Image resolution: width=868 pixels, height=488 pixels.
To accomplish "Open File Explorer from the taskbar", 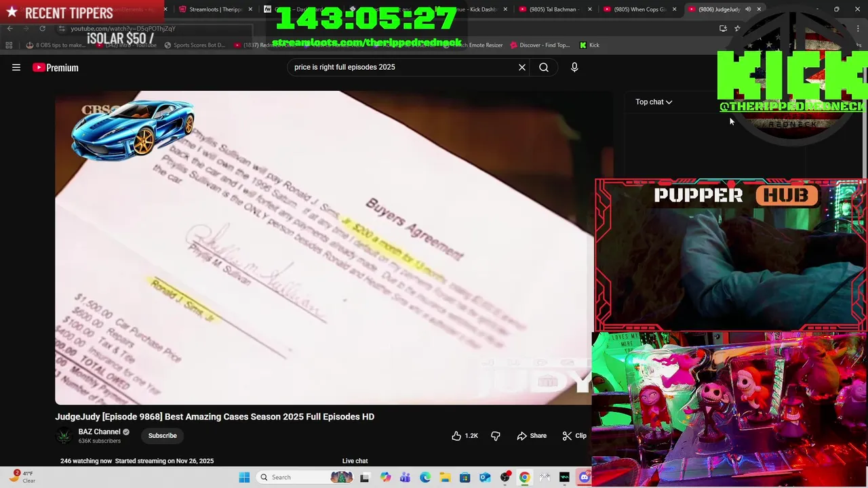I will point(445,477).
